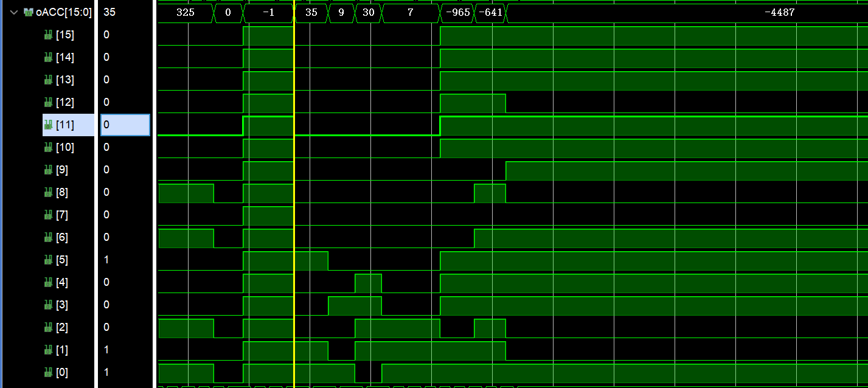
Task: Click the bit [7] signal icon
Action: click(x=48, y=215)
